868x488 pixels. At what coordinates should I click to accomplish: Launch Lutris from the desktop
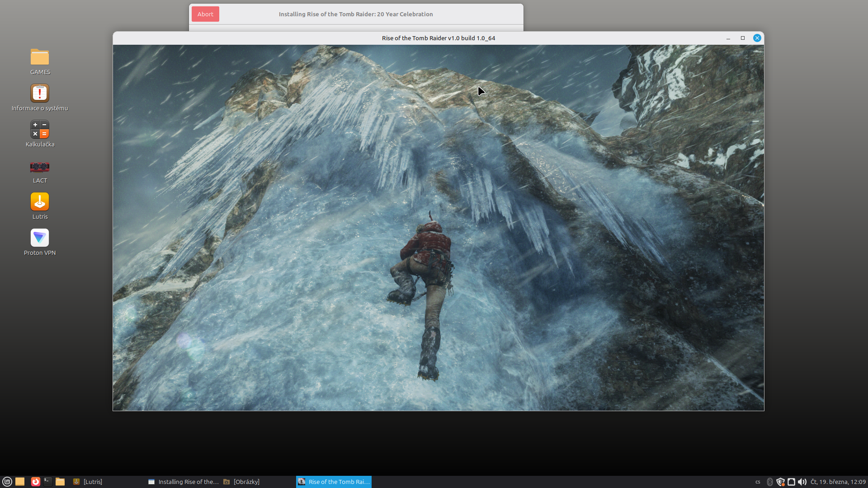click(40, 202)
